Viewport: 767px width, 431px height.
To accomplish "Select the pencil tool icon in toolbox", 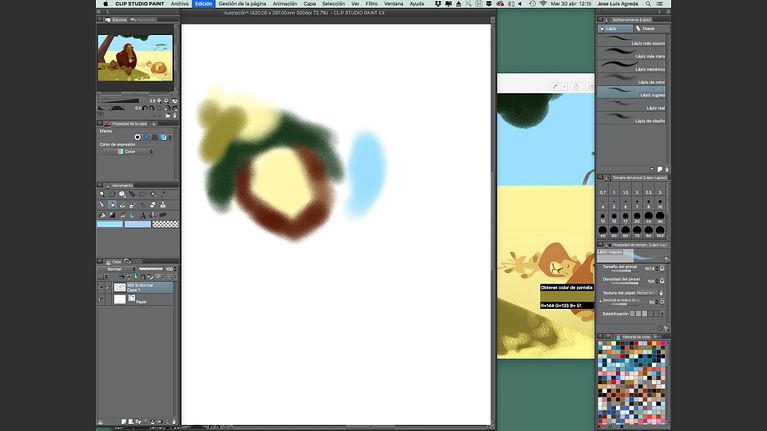I will (x=112, y=205).
